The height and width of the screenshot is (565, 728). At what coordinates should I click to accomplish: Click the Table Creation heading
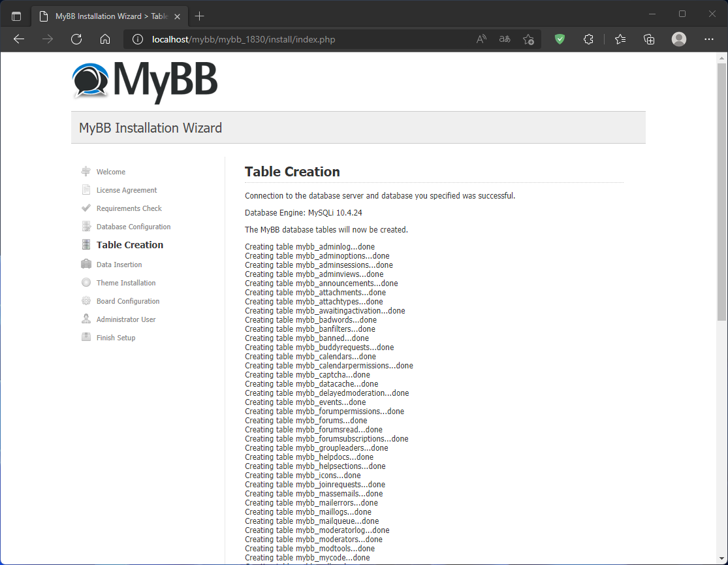pyautogui.click(x=293, y=172)
